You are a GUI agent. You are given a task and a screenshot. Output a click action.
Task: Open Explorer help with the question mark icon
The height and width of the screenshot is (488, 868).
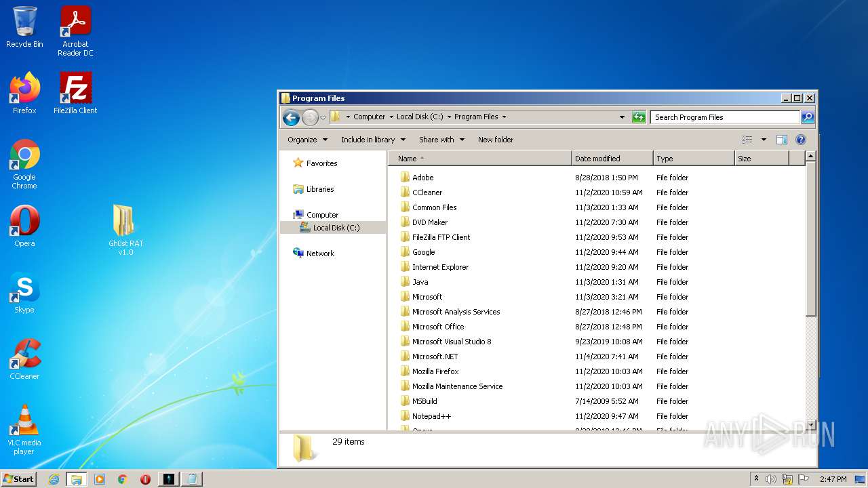800,140
